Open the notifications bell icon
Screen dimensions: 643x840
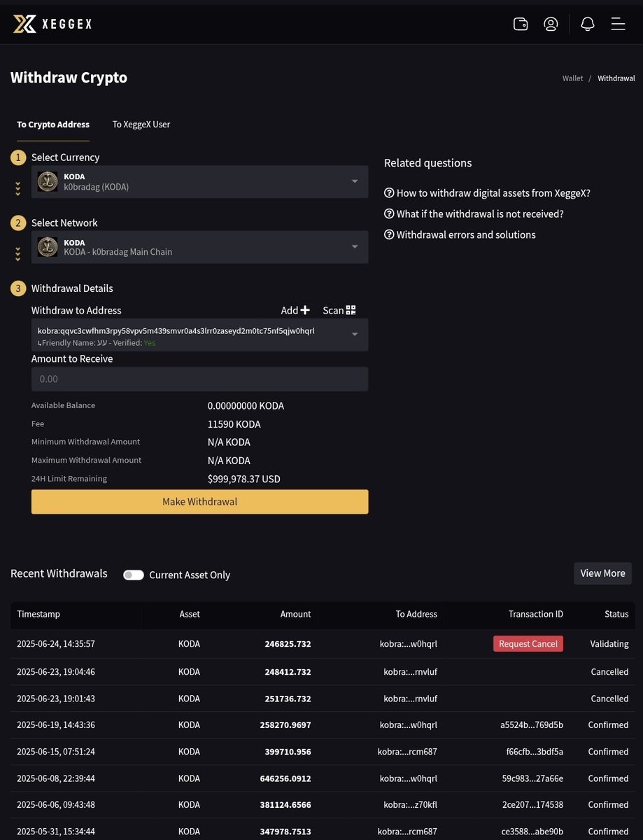tap(588, 24)
